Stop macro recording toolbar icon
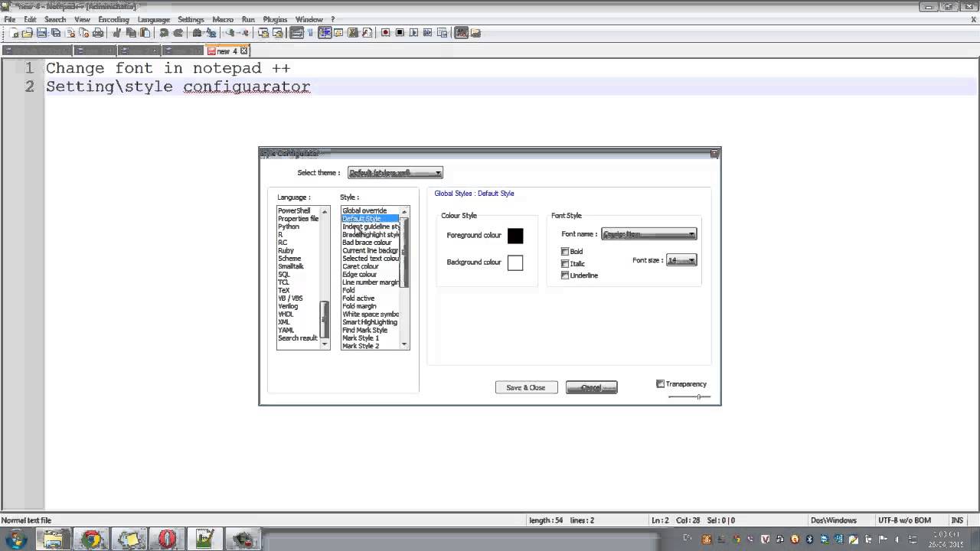Image resolution: width=980 pixels, height=551 pixels. click(400, 33)
